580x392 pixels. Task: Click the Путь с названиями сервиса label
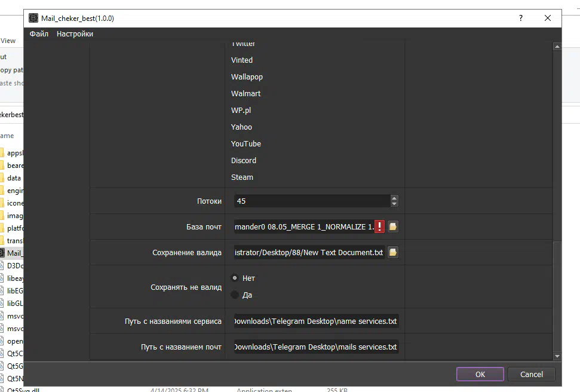(x=173, y=321)
